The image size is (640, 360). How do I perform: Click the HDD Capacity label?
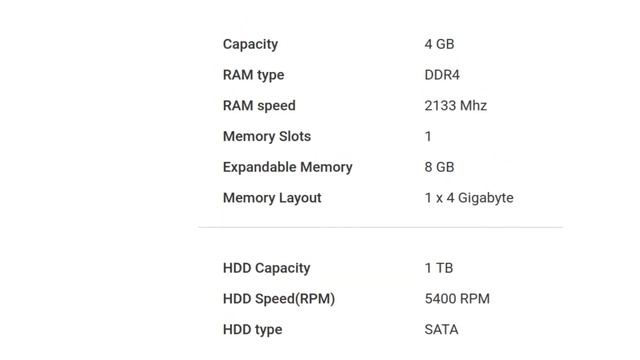point(266,268)
